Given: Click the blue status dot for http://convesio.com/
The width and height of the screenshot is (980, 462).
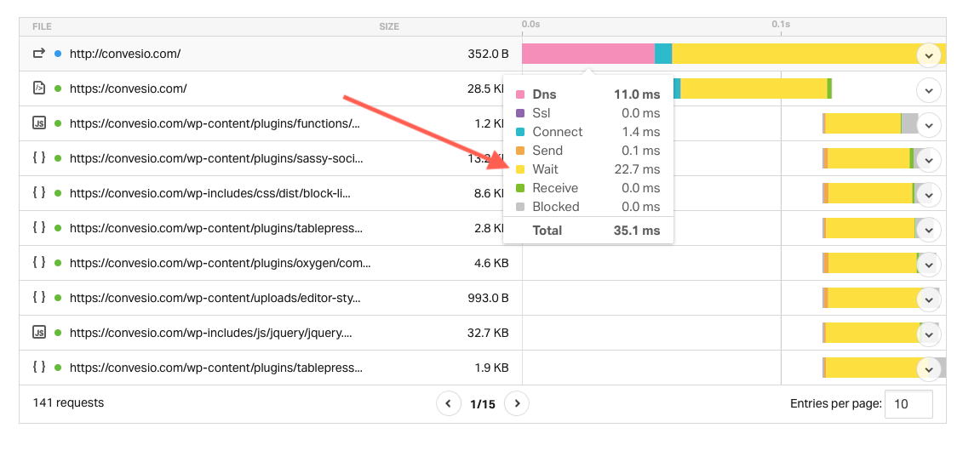Looking at the screenshot, I should pyautogui.click(x=58, y=54).
